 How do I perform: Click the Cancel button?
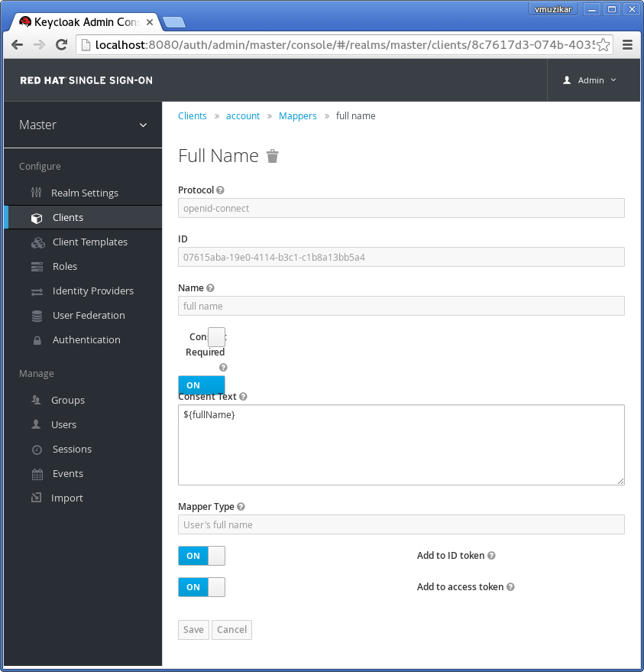pos(231,630)
